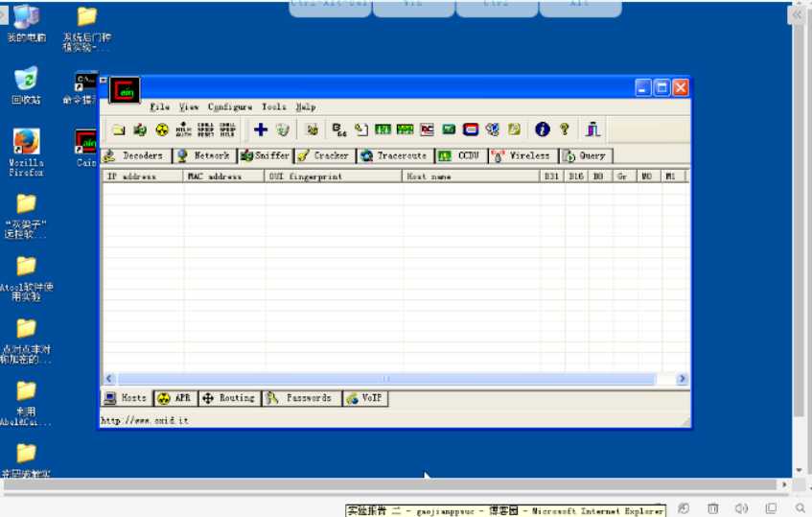This screenshot has width=812, height=517.
Task: Open the File menu in Cain
Action: pyautogui.click(x=159, y=106)
